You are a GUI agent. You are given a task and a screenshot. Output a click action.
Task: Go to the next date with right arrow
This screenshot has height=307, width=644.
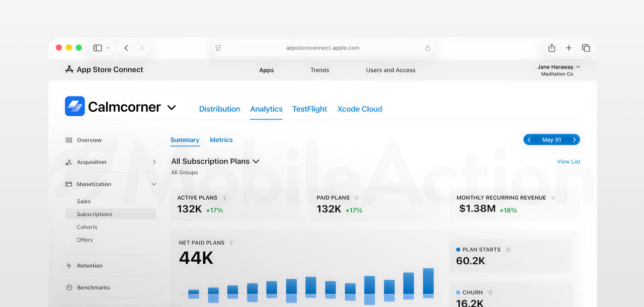(x=574, y=140)
